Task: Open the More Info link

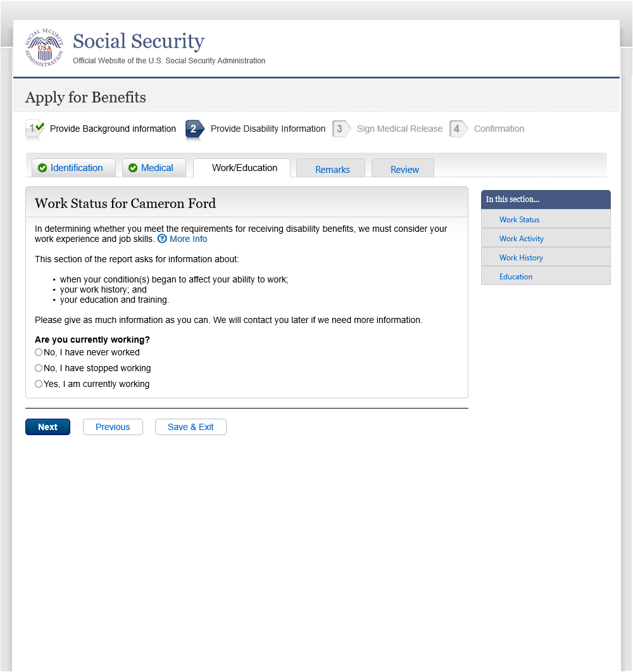Action: click(188, 239)
